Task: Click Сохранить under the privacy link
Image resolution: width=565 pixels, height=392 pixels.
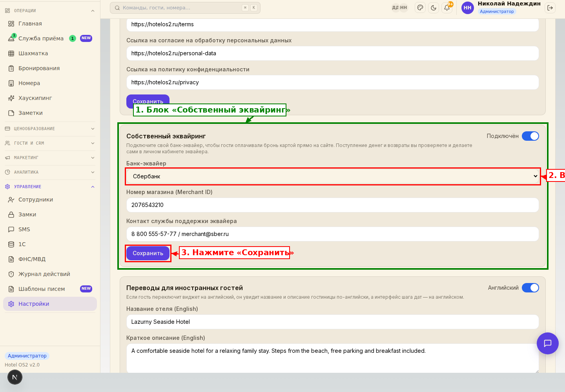Action: coord(148,101)
